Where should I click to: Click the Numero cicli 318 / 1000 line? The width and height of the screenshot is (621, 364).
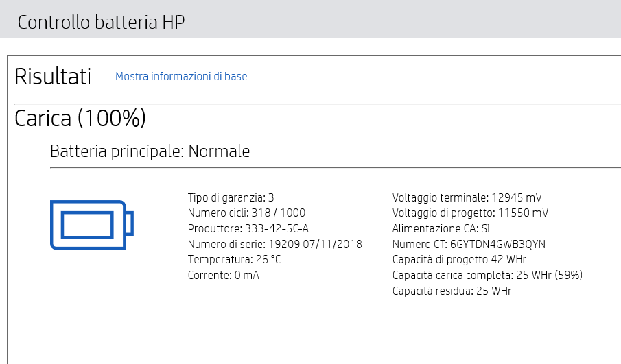click(246, 213)
